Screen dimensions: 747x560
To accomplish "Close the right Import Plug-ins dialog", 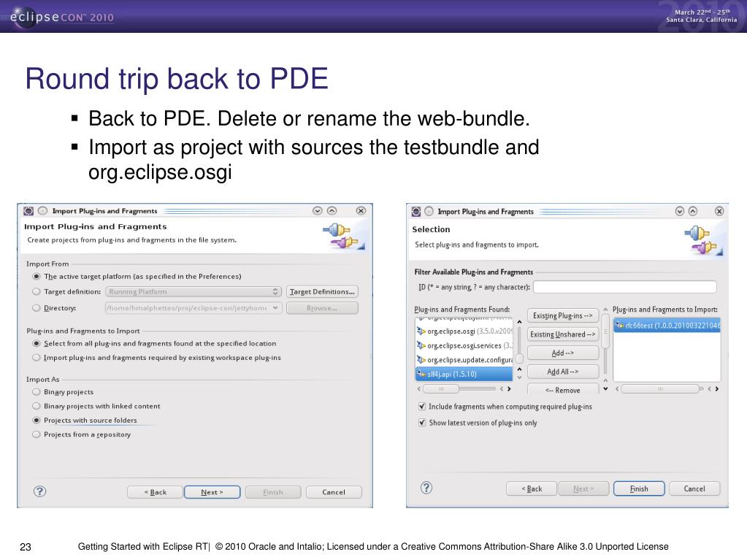I will [x=719, y=211].
